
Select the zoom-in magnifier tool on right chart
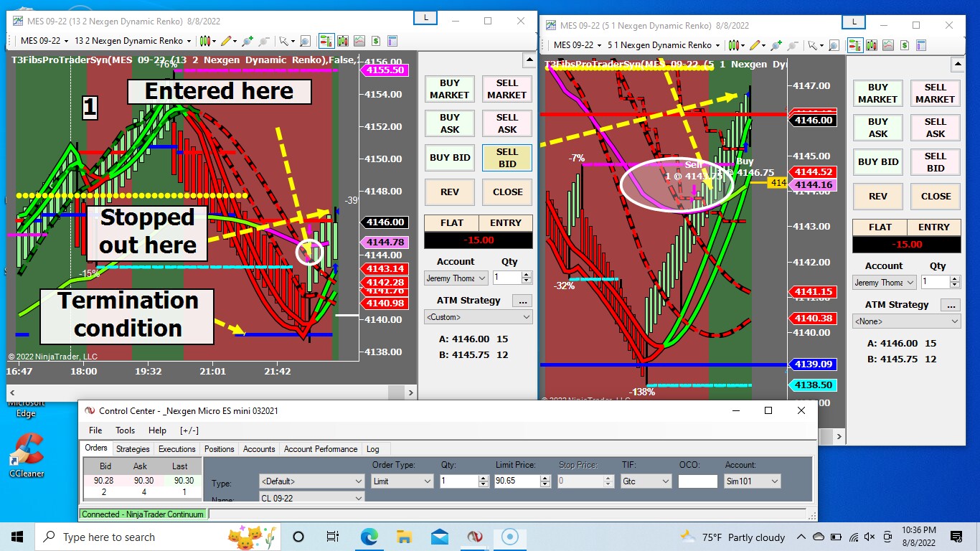click(776, 47)
